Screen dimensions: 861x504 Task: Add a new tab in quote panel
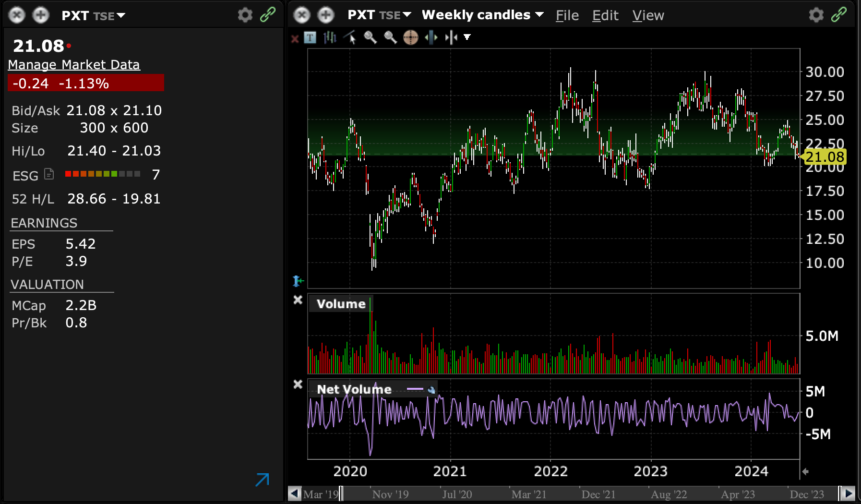point(41,15)
